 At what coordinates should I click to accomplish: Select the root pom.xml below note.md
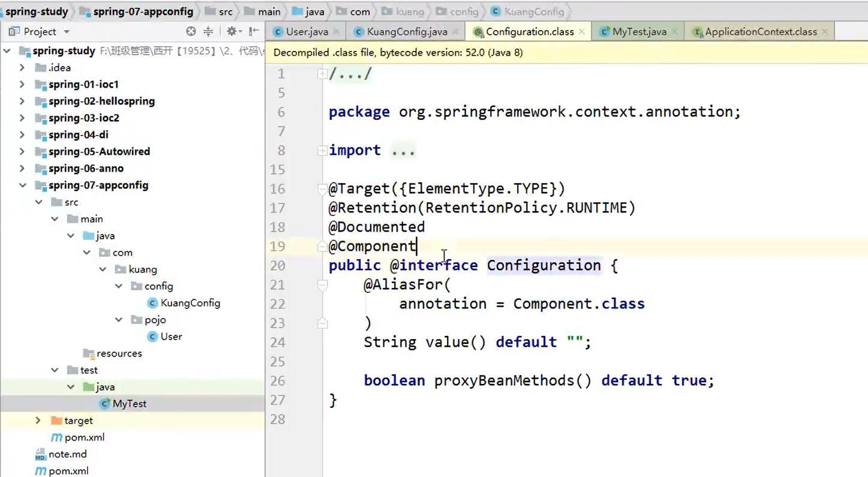tap(68, 471)
